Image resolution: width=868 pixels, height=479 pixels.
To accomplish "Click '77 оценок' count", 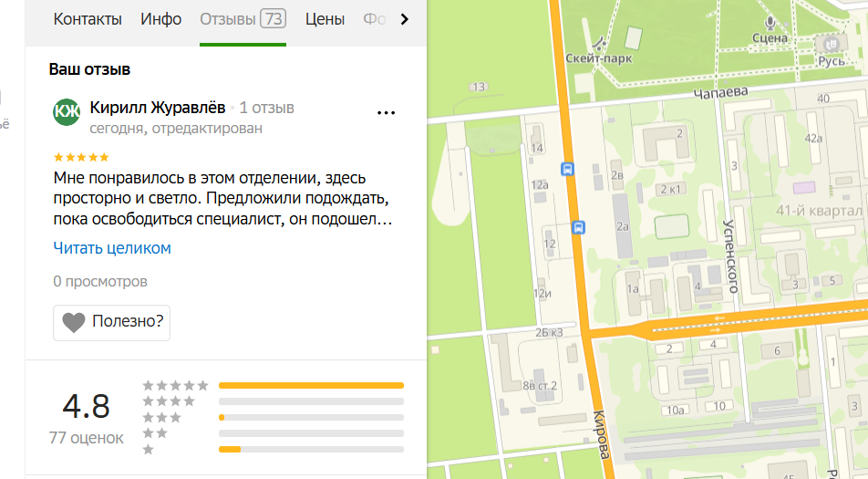I will click(x=87, y=438).
